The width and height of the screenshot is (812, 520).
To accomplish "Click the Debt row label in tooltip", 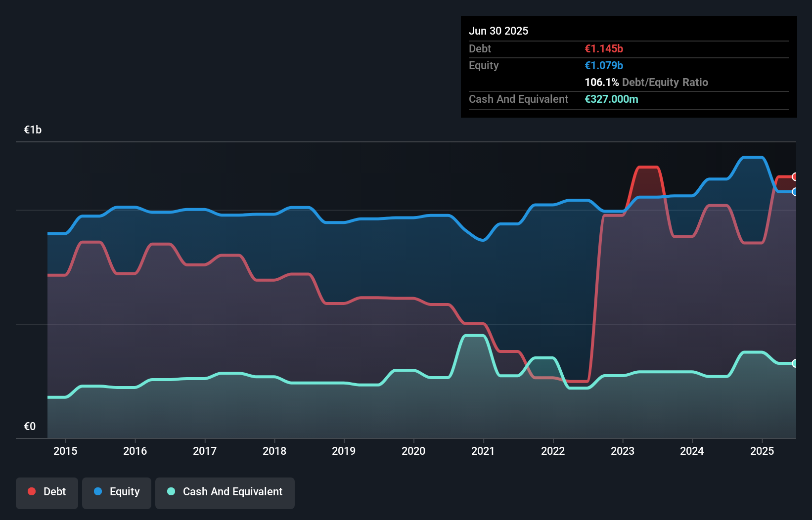I will [x=480, y=48].
